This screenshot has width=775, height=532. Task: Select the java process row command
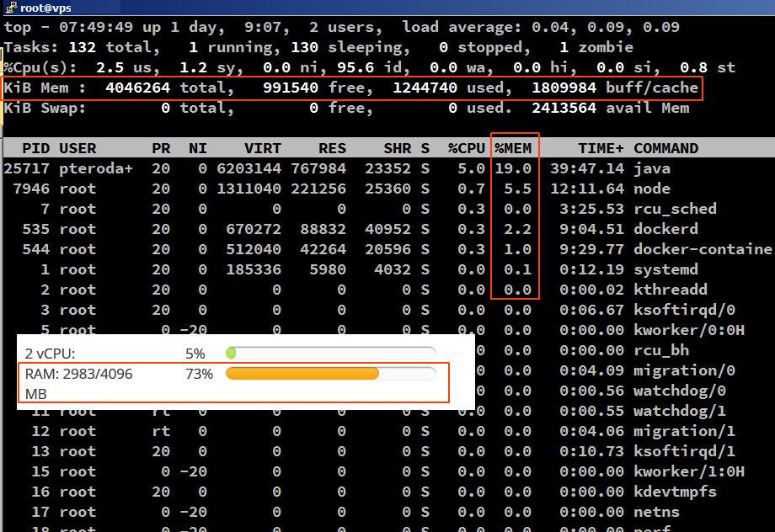click(652, 168)
